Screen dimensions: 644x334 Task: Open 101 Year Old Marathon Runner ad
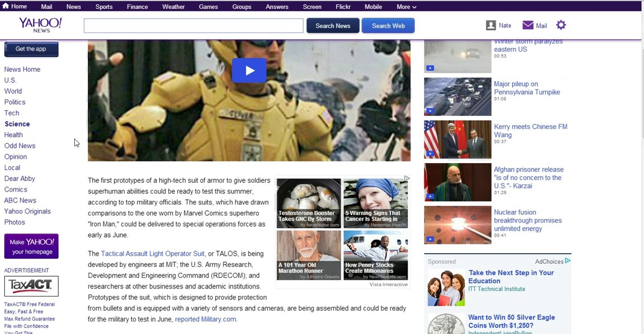[309, 255]
